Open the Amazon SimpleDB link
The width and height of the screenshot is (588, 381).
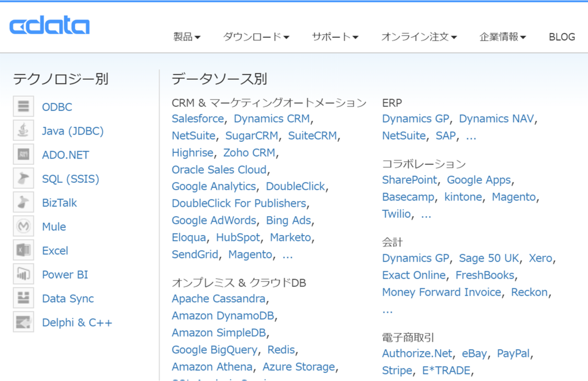tap(219, 333)
